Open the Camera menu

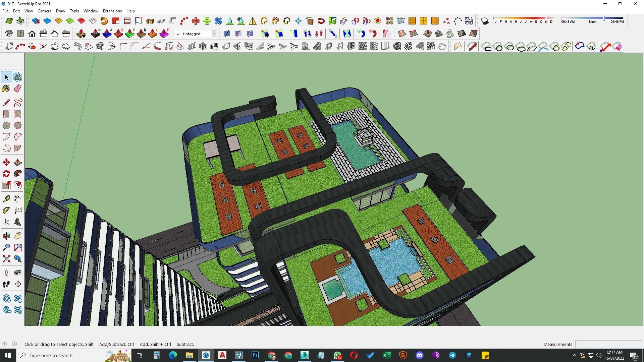coord(44,11)
